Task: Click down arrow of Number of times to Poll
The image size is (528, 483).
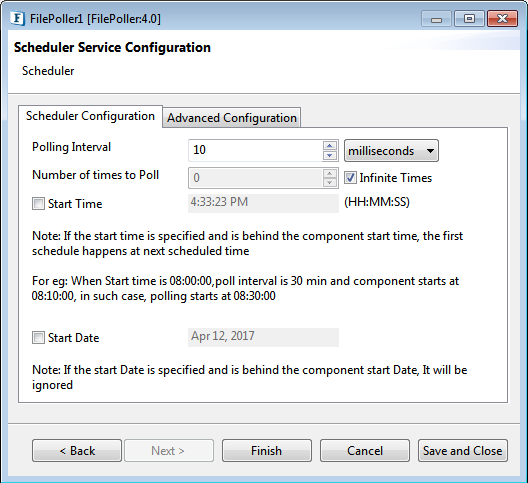Action: (330, 183)
